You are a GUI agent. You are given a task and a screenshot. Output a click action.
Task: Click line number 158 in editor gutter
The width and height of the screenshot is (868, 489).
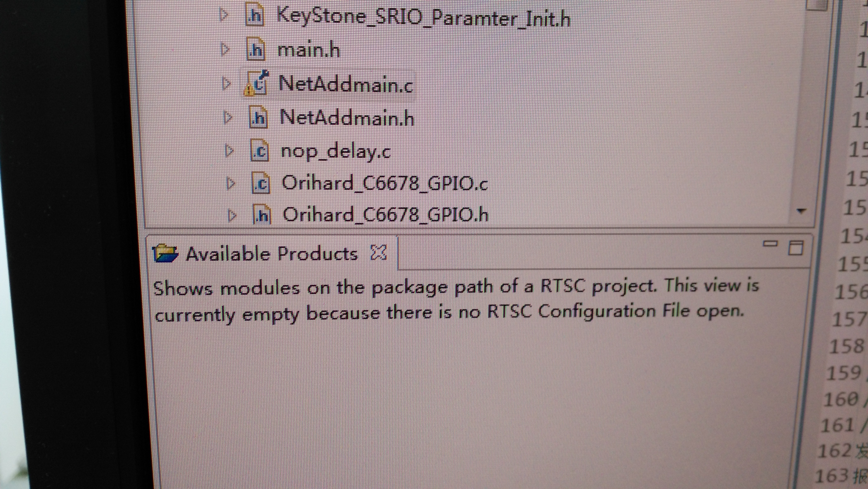(846, 347)
